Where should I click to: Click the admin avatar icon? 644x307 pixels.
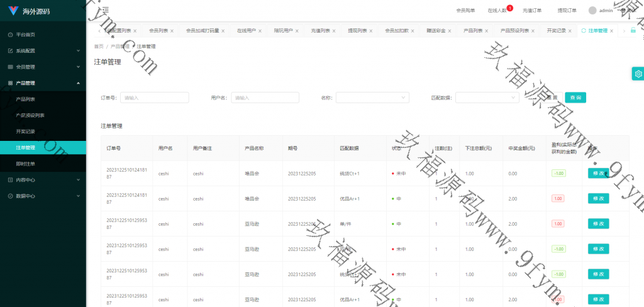click(592, 10)
